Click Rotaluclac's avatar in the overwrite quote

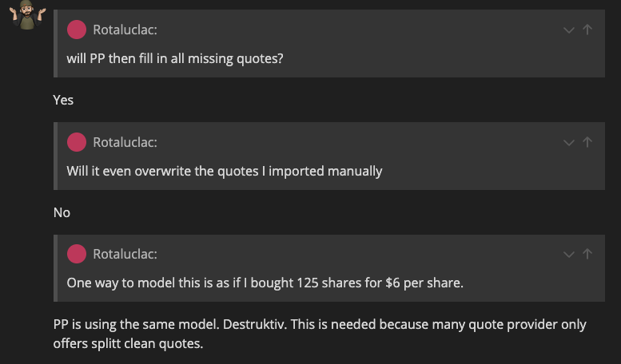point(77,142)
